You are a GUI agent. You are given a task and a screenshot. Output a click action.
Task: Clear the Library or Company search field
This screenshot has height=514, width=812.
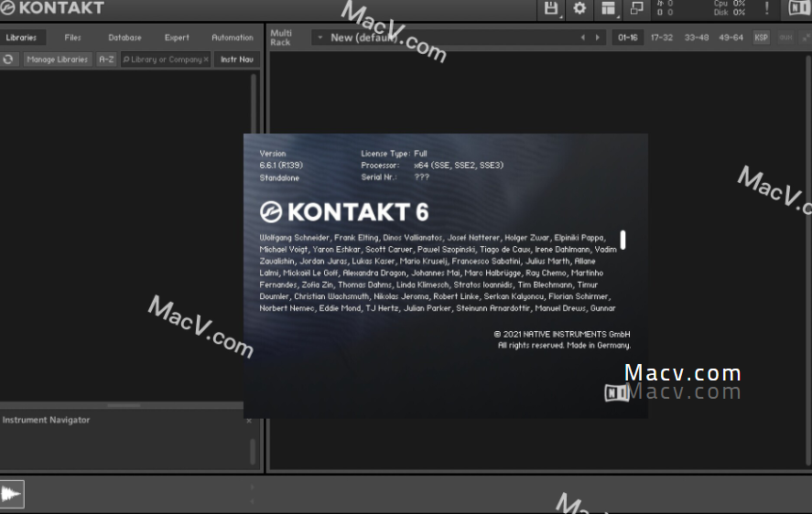[206, 59]
